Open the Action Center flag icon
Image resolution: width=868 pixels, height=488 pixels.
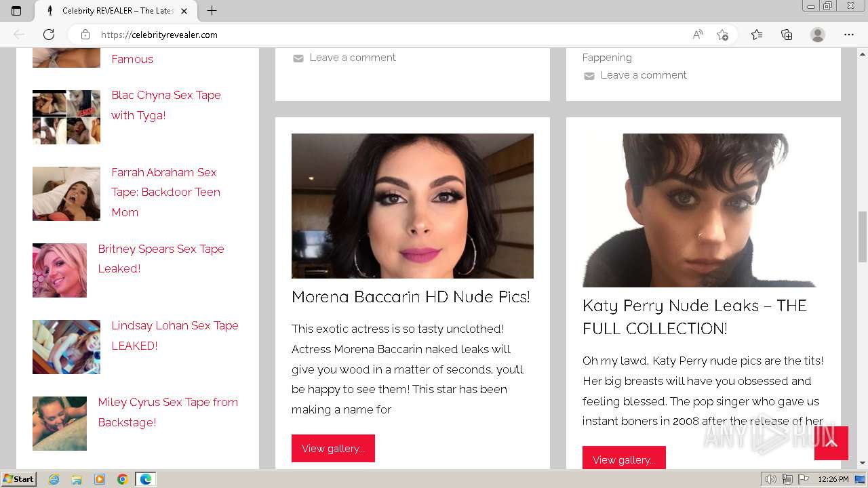(x=803, y=479)
